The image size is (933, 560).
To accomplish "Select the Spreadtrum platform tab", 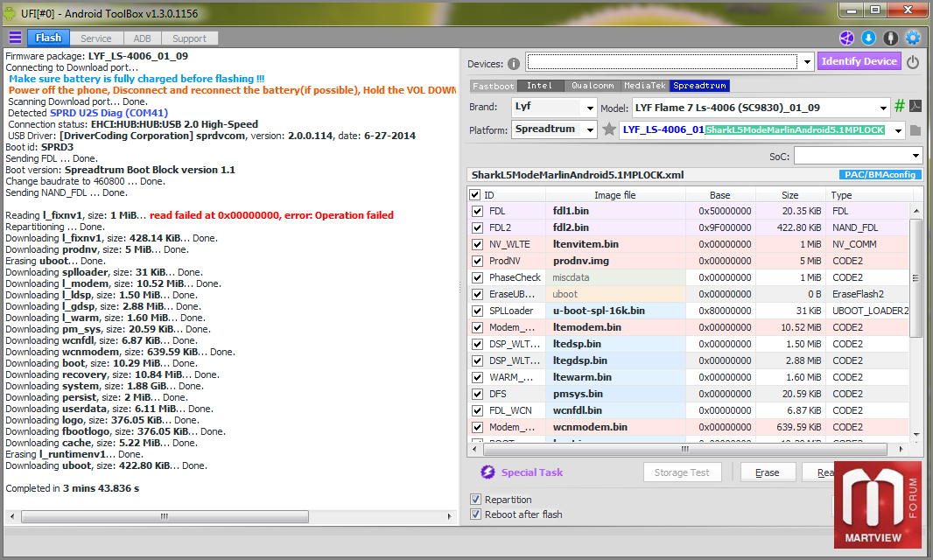I will click(700, 86).
